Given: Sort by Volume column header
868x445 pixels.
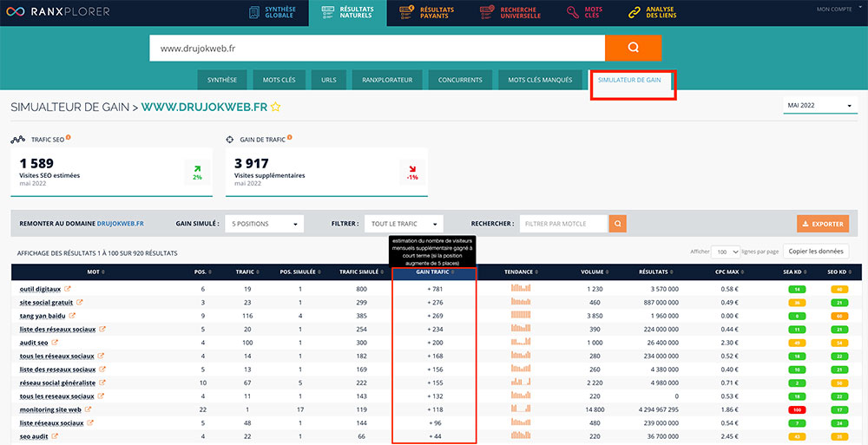Looking at the screenshot, I should (x=594, y=272).
